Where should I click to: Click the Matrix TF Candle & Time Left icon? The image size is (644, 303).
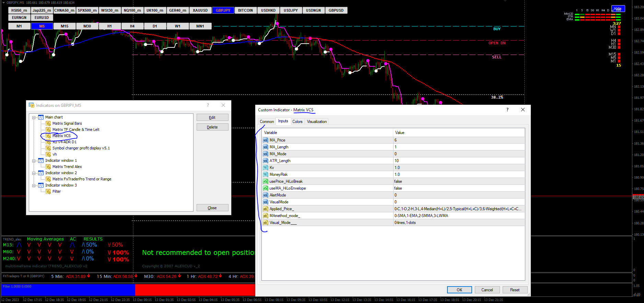(x=48, y=130)
